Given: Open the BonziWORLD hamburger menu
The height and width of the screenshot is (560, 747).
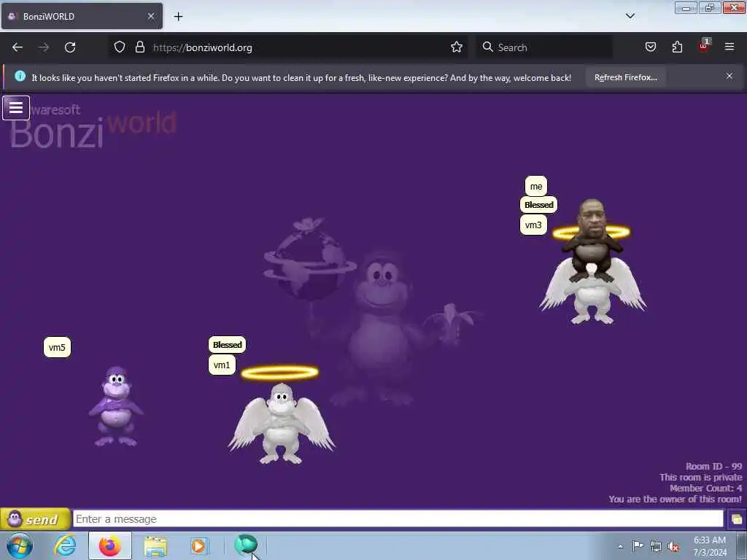Looking at the screenshot, I should point(16,108).
